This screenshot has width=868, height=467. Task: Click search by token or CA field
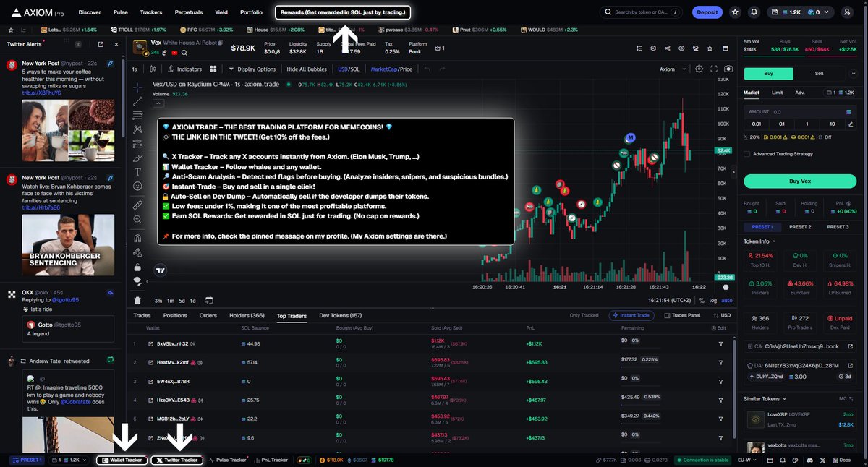tap(642, 12)
